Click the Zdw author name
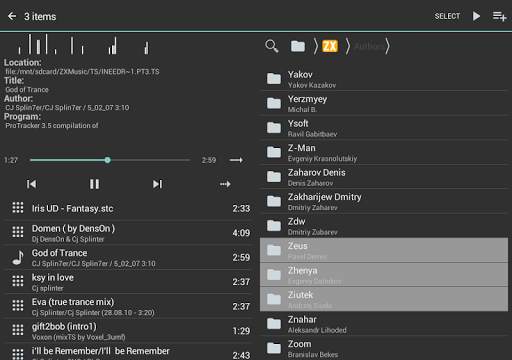Viewport: 512px width, 360px height. (x=297, y=221)
